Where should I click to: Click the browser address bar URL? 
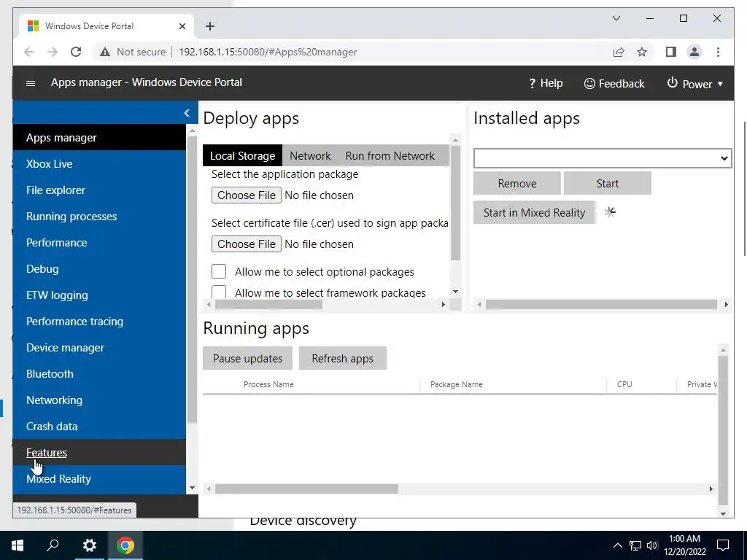[268, 52]
